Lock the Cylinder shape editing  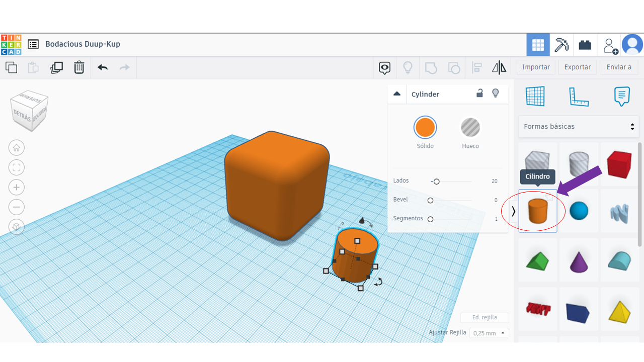pos(480,94)
